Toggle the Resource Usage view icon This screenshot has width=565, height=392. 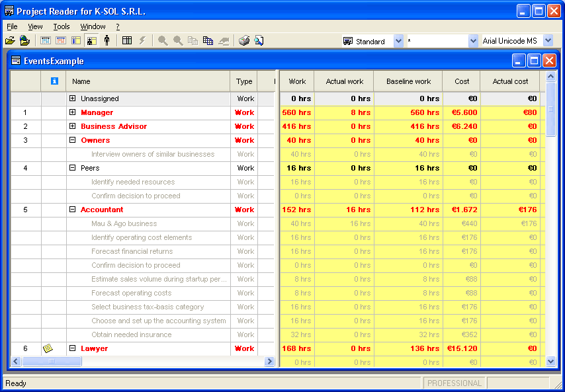91,41
